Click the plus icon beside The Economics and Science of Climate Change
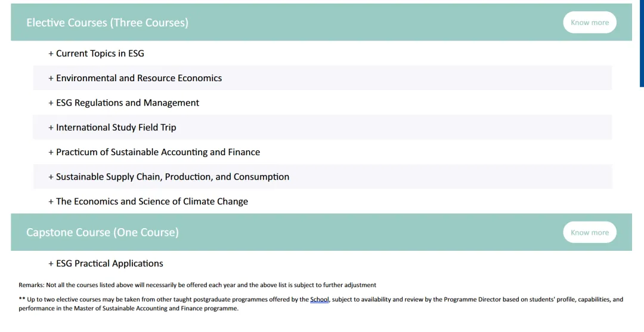Viewport: 644px width, 332px height. pos(51,202)
